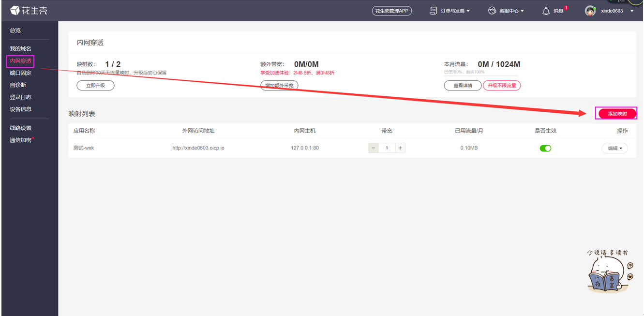Viewport: 644px width, 316px height.
Task: Toggle the 是否生效 switch for 测试-wxk
Action: click(x=545, y=148)
